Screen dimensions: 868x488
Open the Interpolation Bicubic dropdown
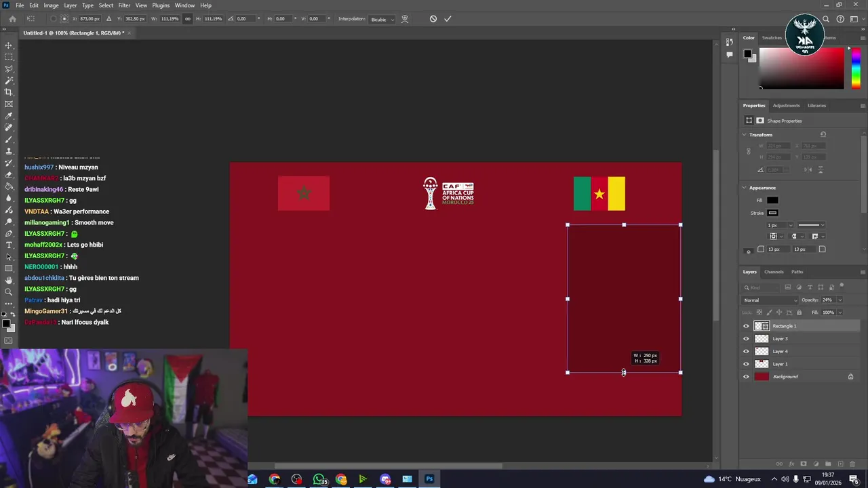point(382,19)
